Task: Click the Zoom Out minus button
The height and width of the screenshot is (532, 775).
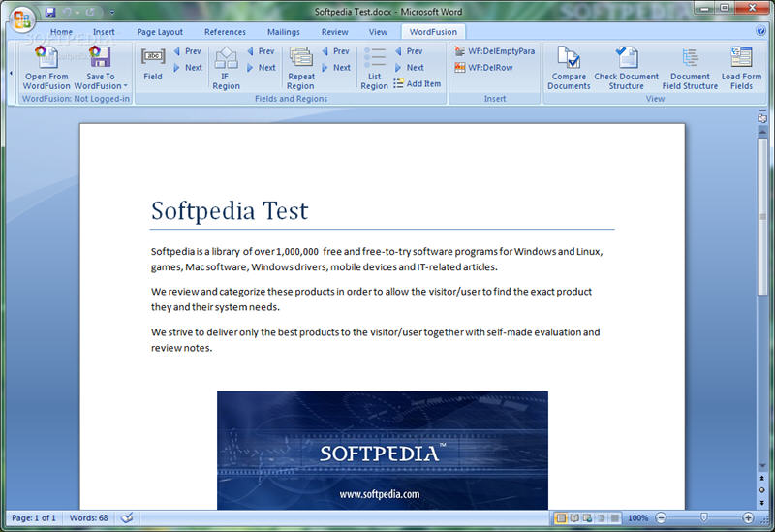Action: tap(661, 518)
